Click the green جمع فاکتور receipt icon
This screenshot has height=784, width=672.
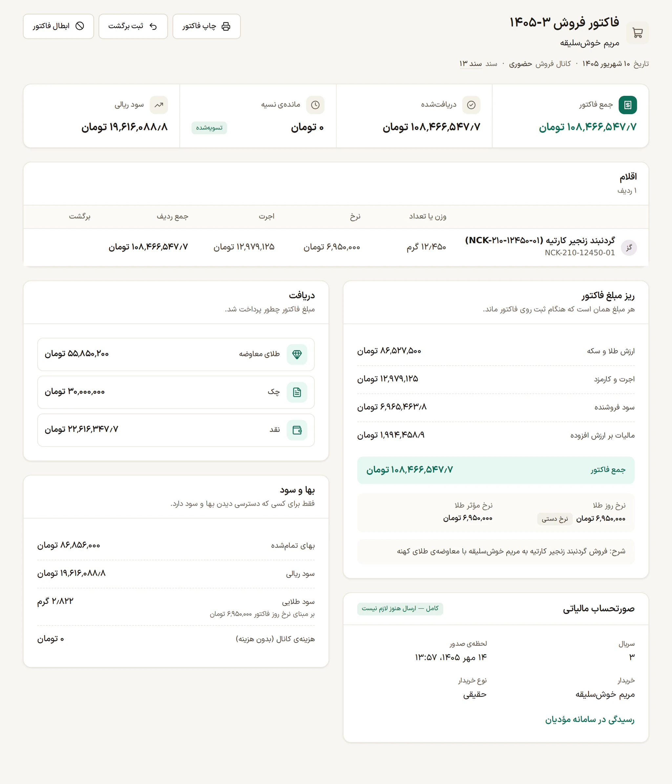coord(628,105)
